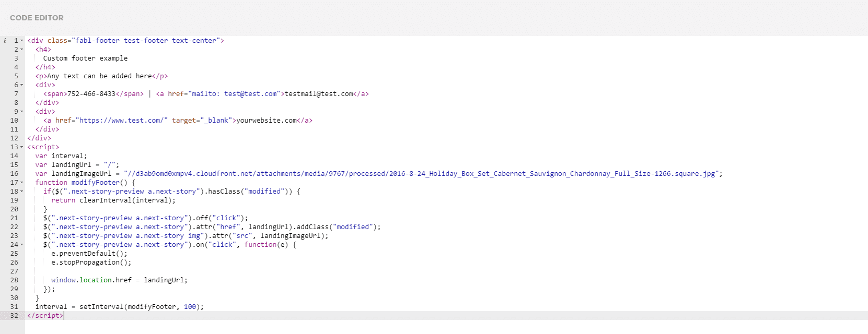
Task: Click the 'https://www.test.com/' href string
Action: coord(122,121)
